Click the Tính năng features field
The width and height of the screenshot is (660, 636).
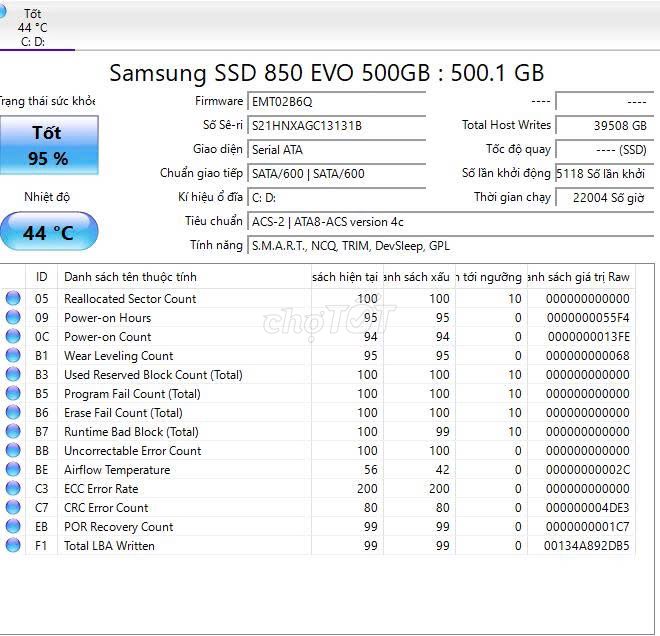[x=450, y=246]
